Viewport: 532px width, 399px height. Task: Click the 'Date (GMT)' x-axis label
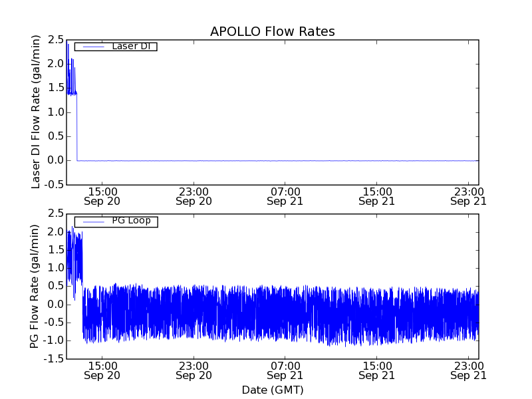273,390
